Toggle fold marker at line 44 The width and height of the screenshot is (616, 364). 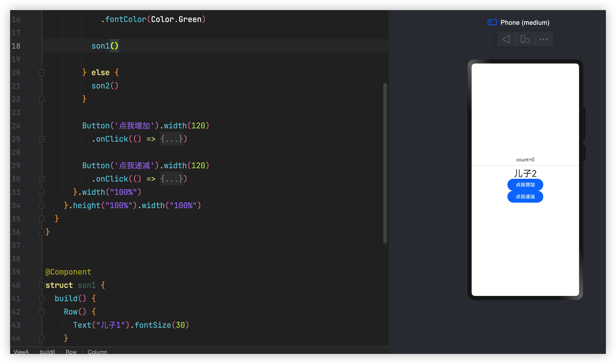pos(42,338)
